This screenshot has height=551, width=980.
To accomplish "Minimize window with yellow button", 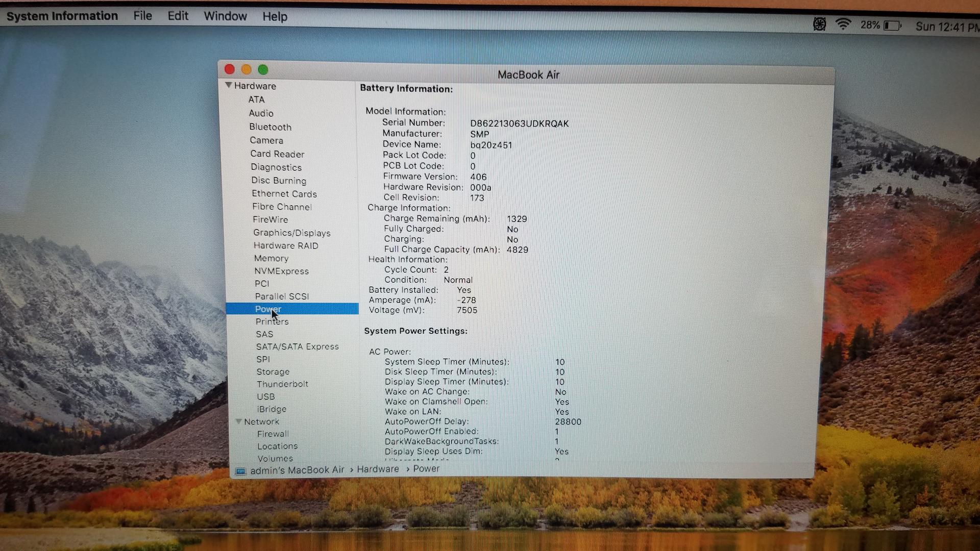I will (x=246, y=69).
